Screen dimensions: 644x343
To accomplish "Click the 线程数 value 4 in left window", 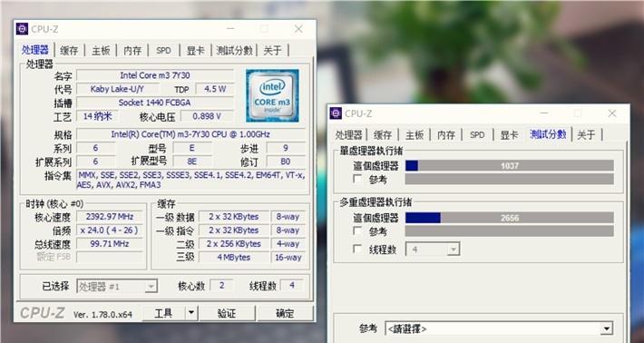I will [x=292, y=285].
